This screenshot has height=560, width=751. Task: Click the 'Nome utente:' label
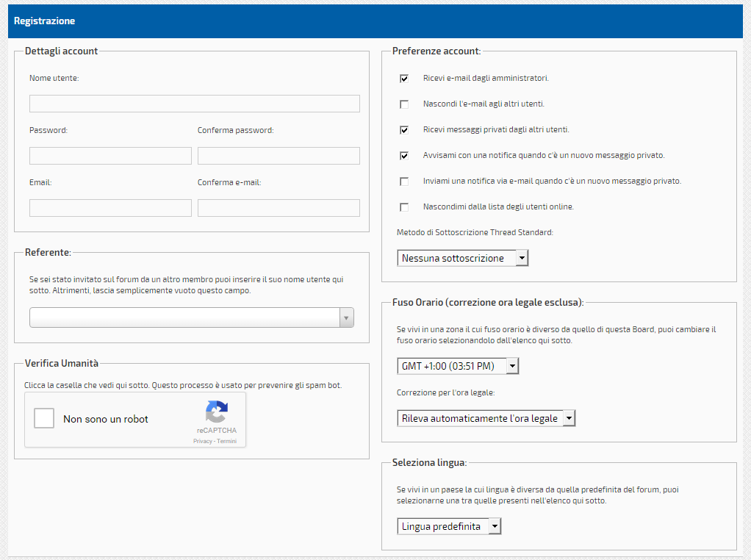(x=54, y=78)
